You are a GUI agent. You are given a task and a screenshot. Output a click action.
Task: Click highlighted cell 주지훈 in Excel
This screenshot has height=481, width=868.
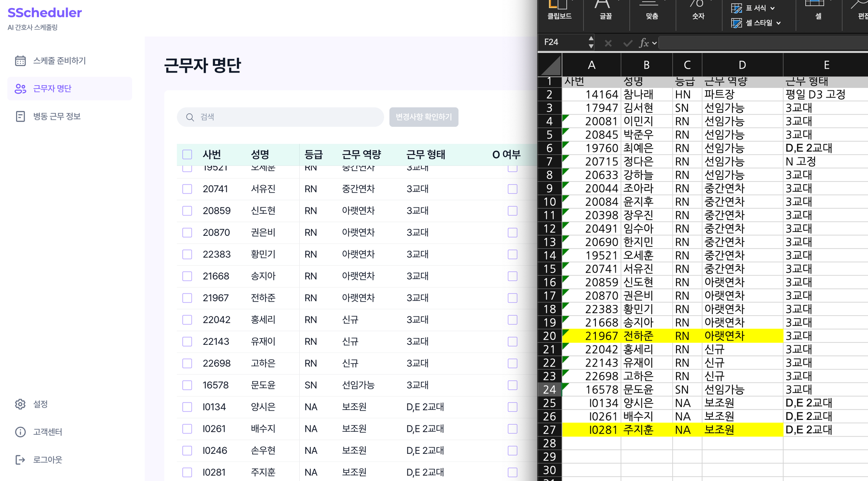click(647, 430)
